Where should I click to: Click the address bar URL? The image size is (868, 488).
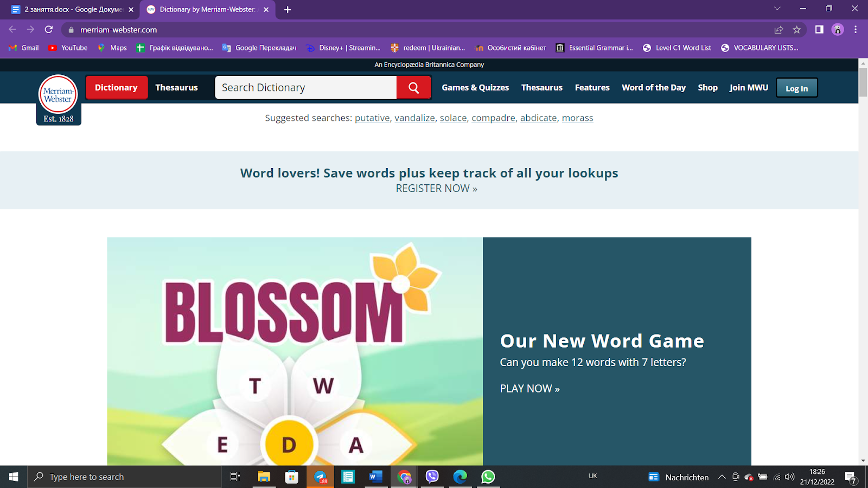[x=119, y=30]
